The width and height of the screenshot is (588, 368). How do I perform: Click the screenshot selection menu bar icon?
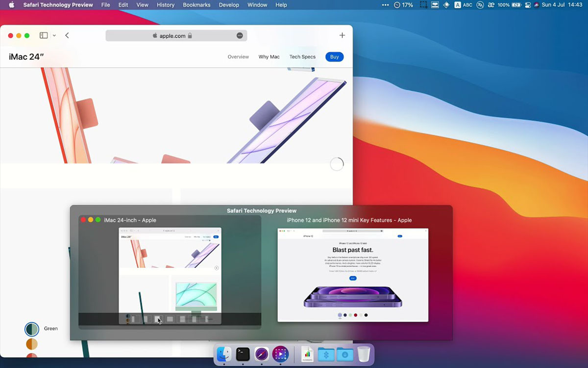[x=423, y=5]
